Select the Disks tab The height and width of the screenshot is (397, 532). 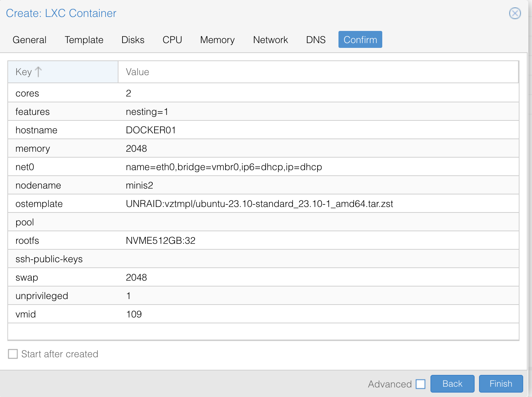pos(133,39)
